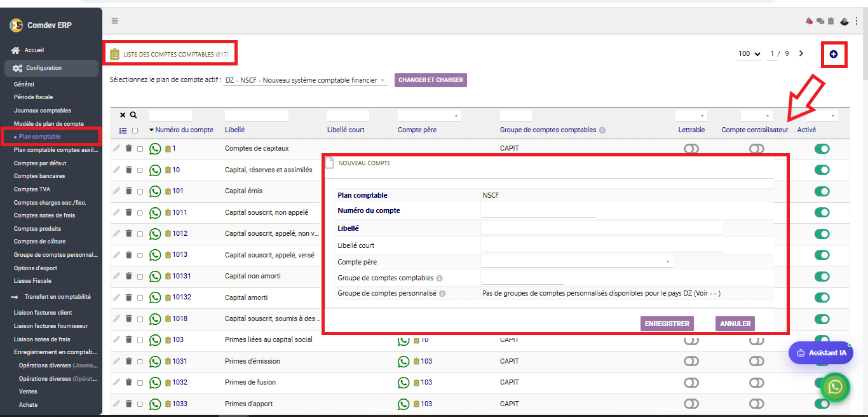Viewport: 868px width, 417px height.
Task: Open the column selector list icon
Action: (123, 130)
